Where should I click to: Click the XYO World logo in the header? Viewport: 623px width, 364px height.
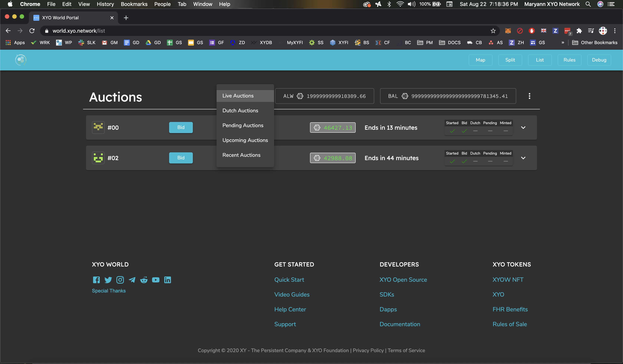[x=21, y=60]
